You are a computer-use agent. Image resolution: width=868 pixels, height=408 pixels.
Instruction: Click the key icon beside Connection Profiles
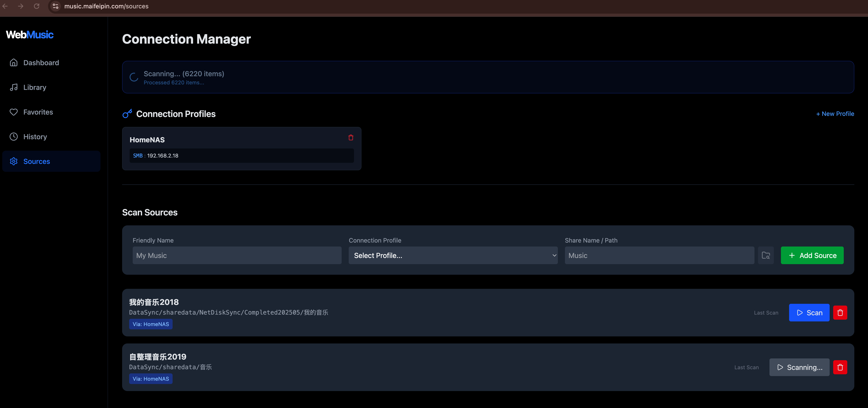click(127, 114)
